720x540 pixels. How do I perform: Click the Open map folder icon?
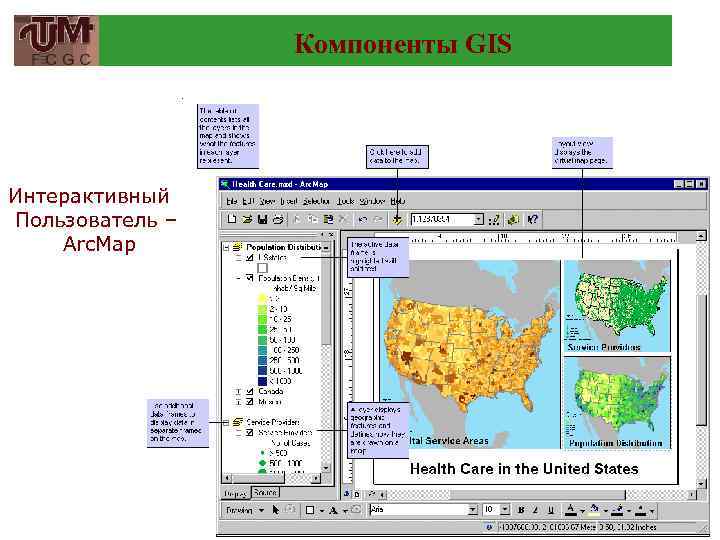[x=247, y=219]
